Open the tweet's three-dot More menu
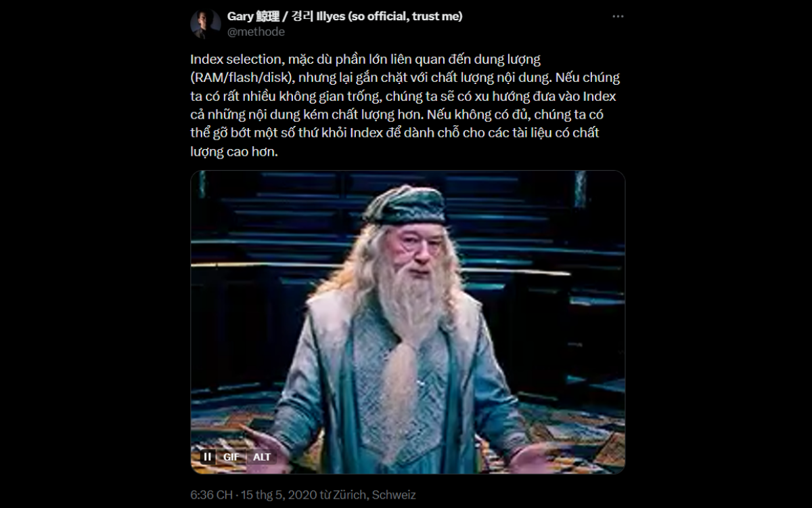The image size is (812, 508). click(618, 16)
